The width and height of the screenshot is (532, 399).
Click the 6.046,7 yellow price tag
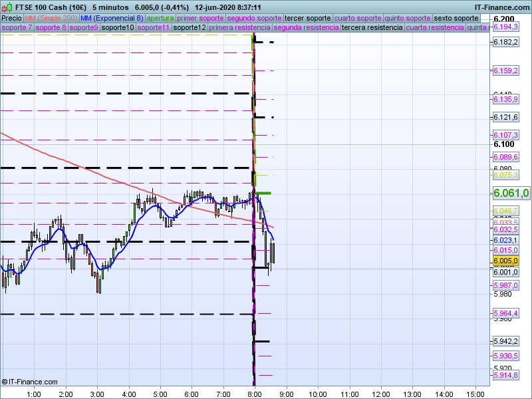tap(505, 211)
